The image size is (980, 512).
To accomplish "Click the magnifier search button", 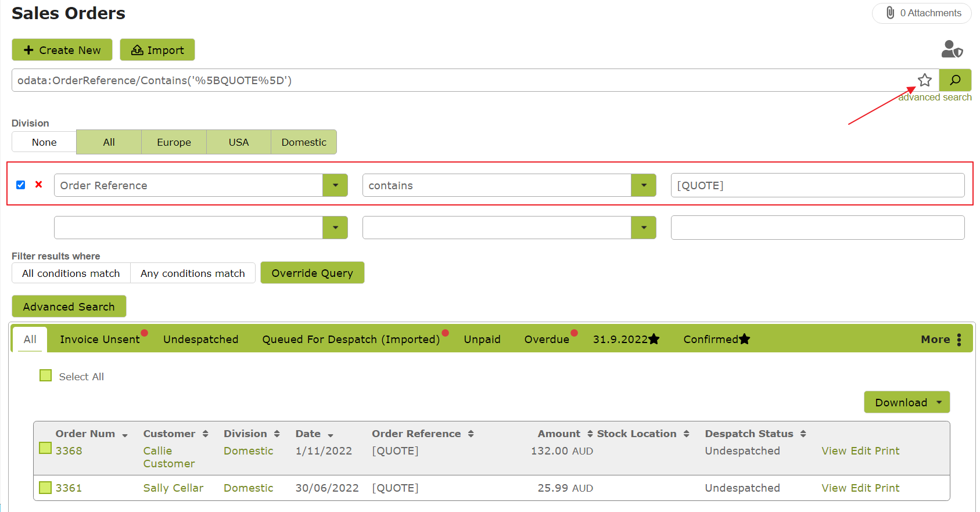I will [x=955, y=80].
